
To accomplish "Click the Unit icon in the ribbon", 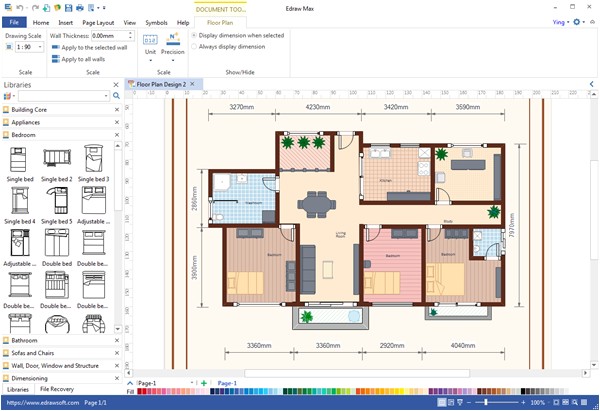I will coord(150,40).
